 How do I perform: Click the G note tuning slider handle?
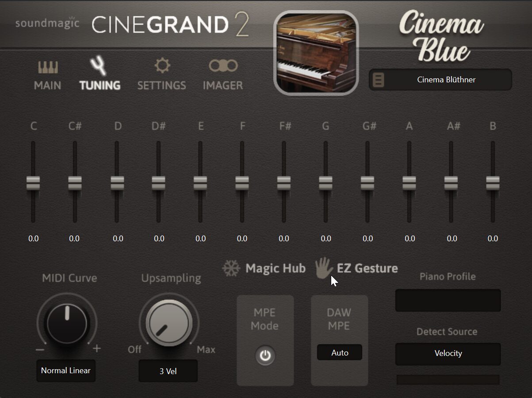(x=325, y=183)
